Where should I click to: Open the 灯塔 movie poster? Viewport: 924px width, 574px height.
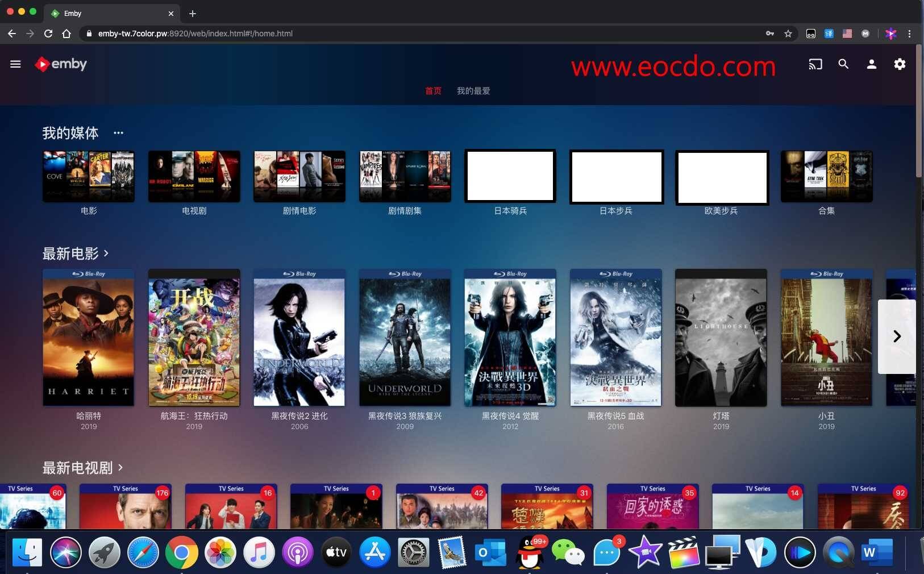pyautogui.click(x=721, y=338)
